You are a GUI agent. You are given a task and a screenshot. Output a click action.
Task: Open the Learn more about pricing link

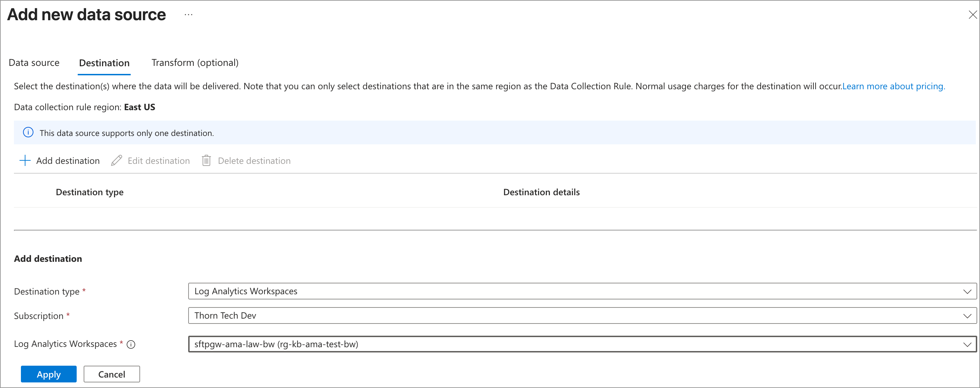pyautogui.click(x=894, y=86)
